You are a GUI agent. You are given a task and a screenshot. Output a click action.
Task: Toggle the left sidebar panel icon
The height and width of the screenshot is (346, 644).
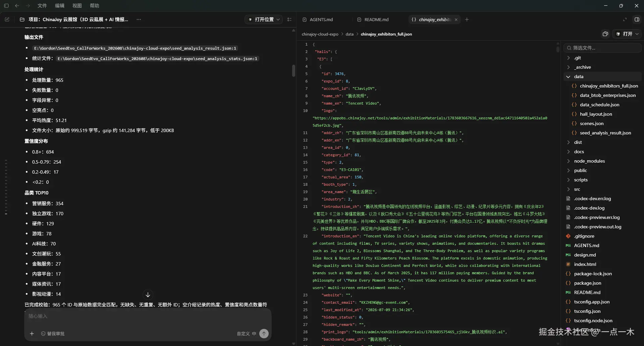tap(6, 6)
